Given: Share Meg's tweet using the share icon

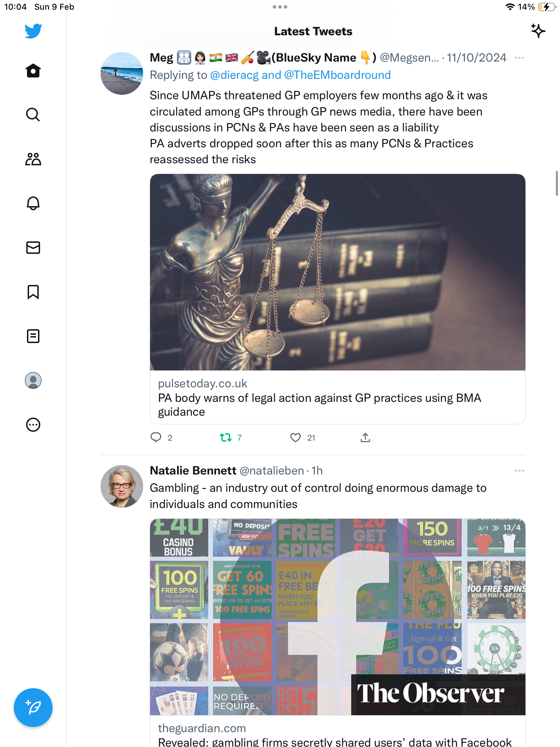Looking at the screenshot, I should click(x=365, y=437).
